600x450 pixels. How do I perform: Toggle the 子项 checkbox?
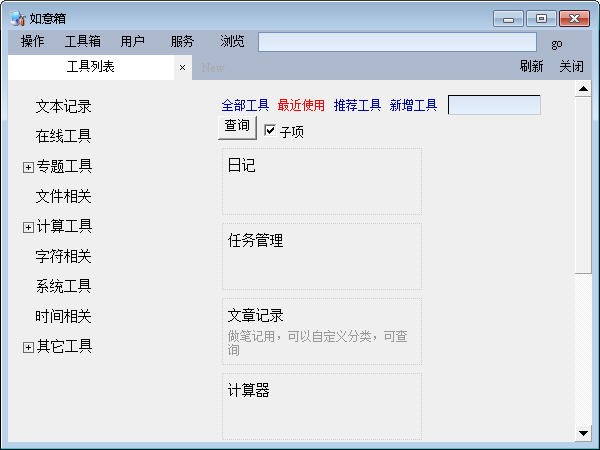coord(270,130)
